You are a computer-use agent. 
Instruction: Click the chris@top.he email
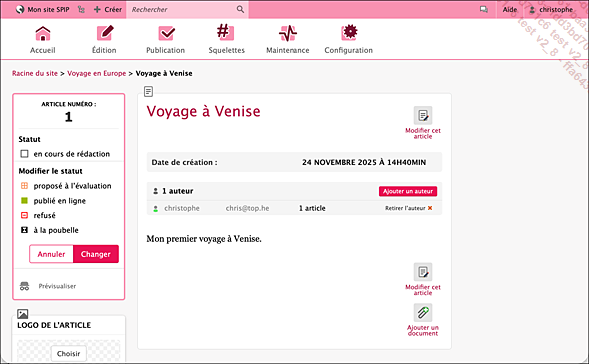(247, 208)
